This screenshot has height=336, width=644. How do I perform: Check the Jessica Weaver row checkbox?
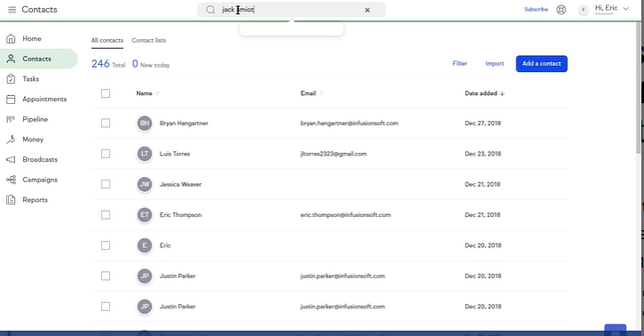pyautogui.click(x=106, y=184)
